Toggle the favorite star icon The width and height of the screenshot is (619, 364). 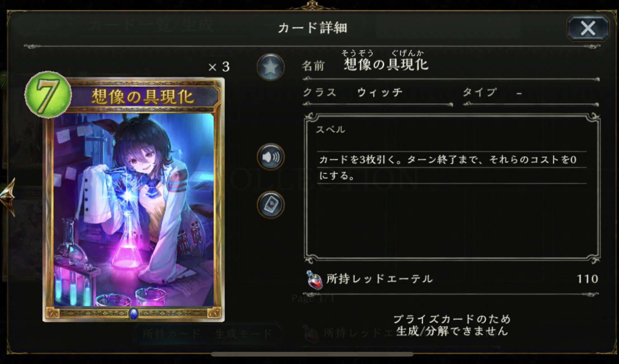click(x=270, y=67)
